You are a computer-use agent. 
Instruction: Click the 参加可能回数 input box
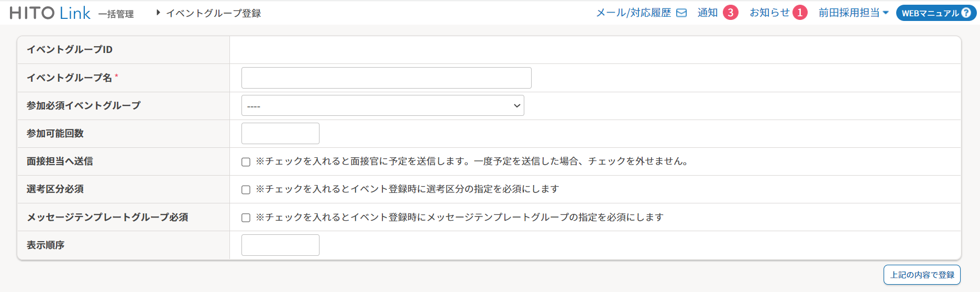(280, 134)
